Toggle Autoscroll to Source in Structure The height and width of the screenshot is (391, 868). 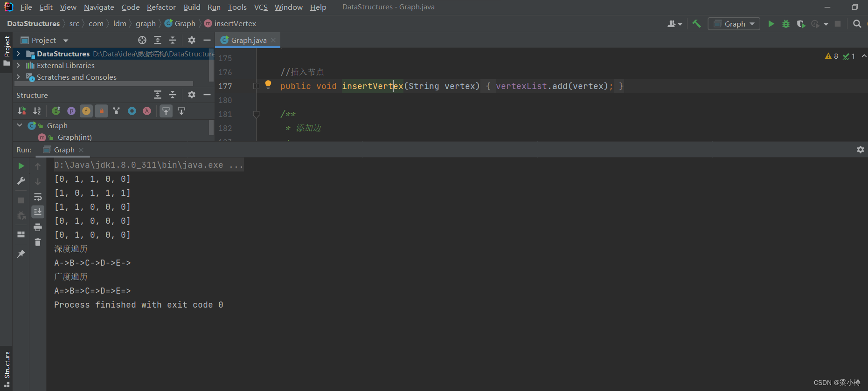pyautogui.click(x=166, y=111)
